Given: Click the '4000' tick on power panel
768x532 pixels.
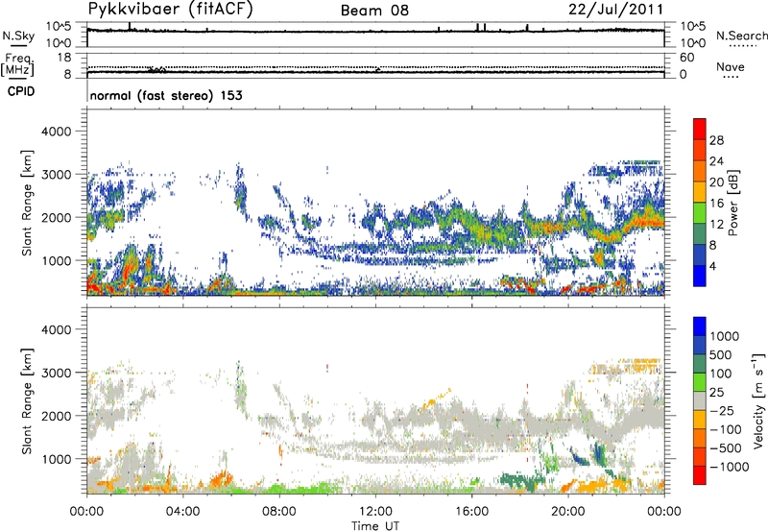Looking at the screenshot, I should click(x=56, y=132).
